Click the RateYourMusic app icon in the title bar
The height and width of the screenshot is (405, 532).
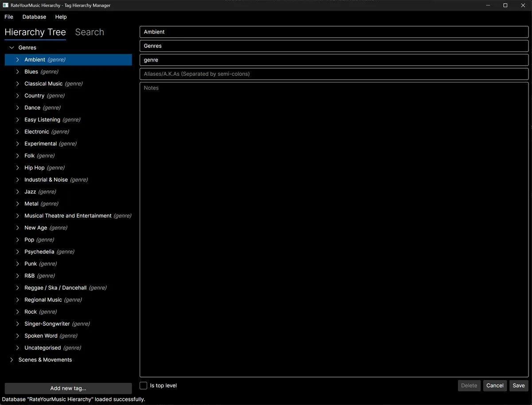(5, 5)
